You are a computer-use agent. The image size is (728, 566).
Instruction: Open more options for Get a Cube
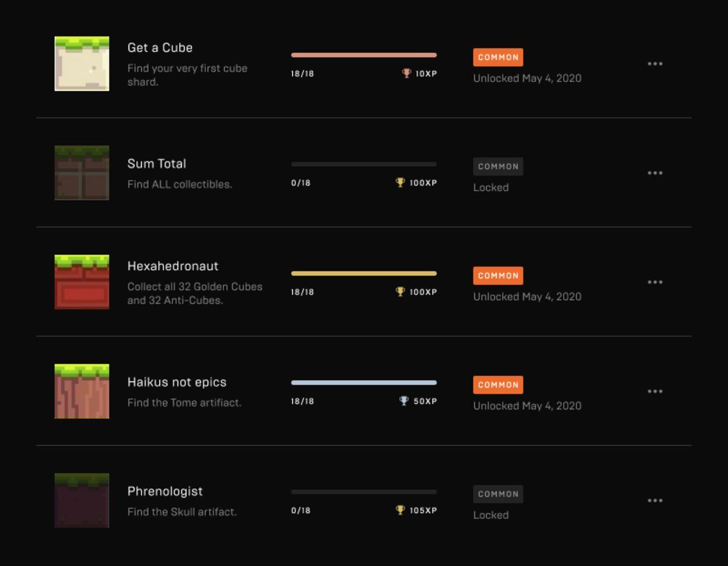pyautogui.click(x=655, y=64)
